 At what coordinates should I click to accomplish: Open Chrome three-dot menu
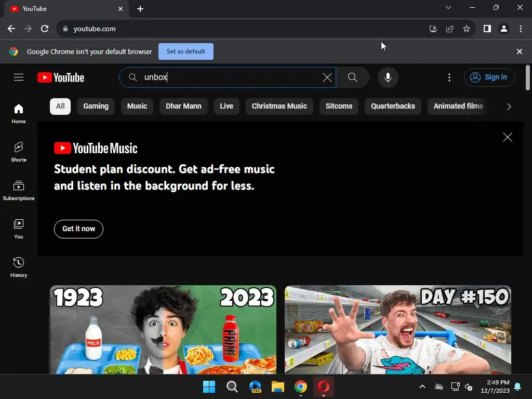coord(521,29)
